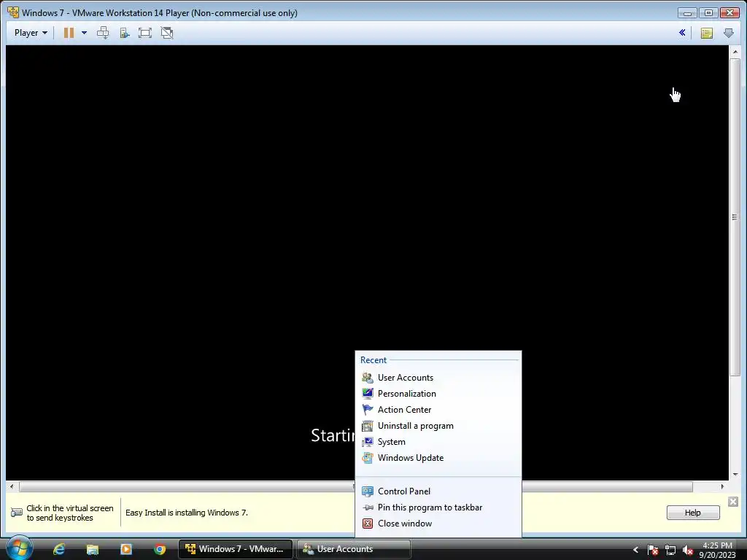Click network icon in system tray

pos(670,550)
